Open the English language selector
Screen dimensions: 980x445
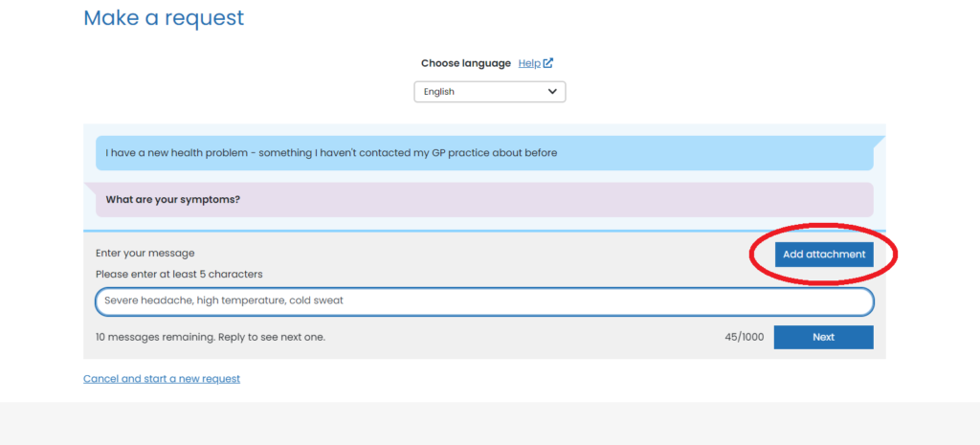[x=489, y=92]
